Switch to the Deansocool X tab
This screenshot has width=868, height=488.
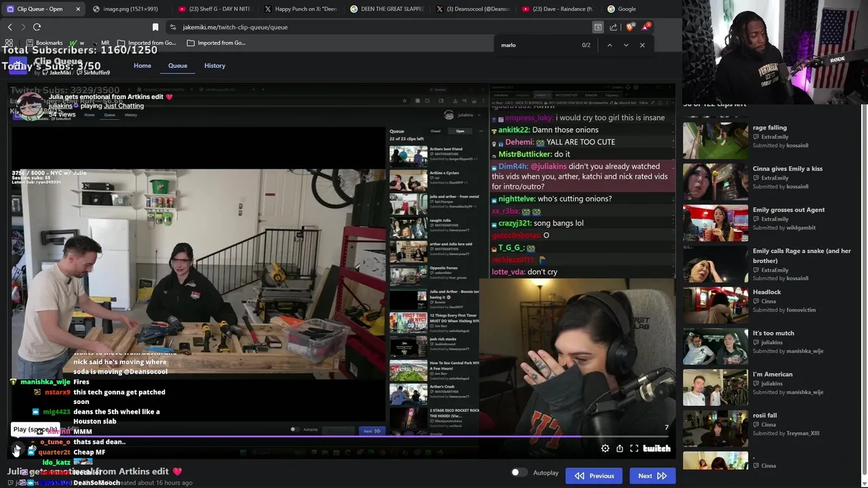473,9
